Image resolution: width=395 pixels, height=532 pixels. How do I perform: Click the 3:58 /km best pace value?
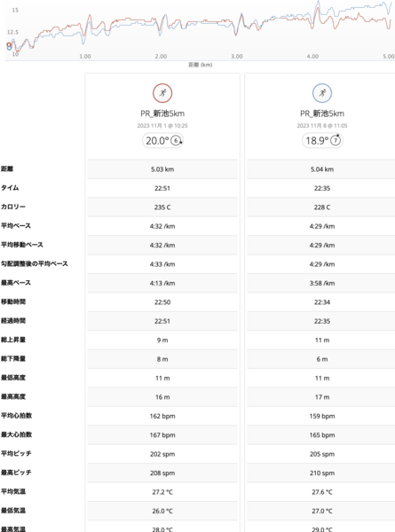pyautogui.click(x=322, y=284)
